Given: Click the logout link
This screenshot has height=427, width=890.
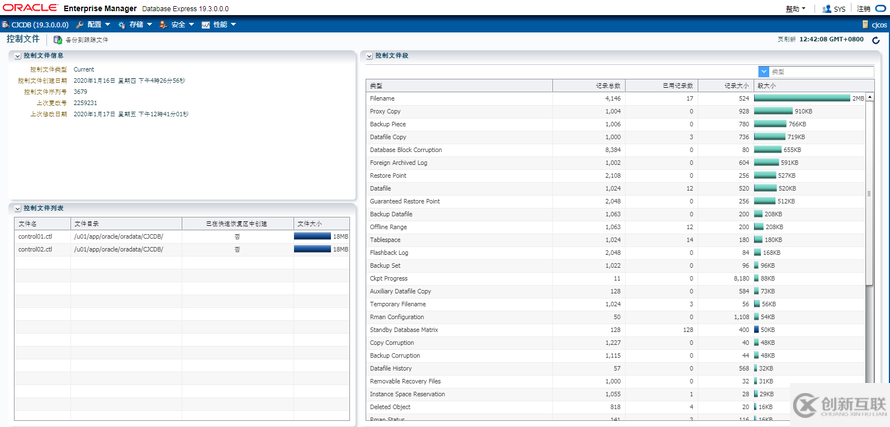Looking at the screenshot, I should coord(863,9).
